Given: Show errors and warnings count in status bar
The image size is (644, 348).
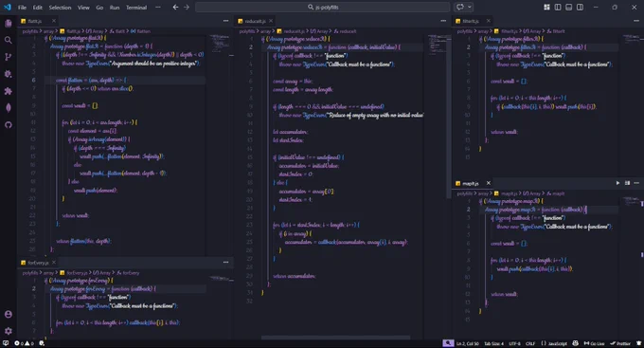Looking at the screenshot, I should (25, 343).
